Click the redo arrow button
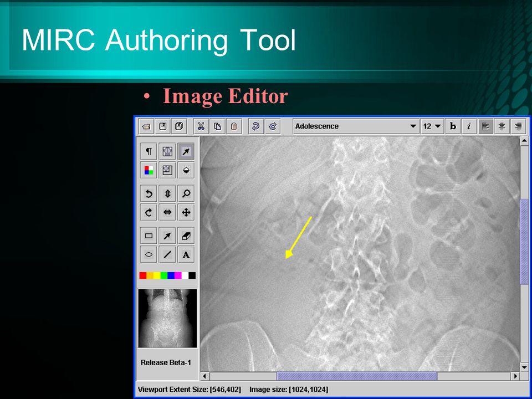The image size is (532, 399). (x=273, y=126)
